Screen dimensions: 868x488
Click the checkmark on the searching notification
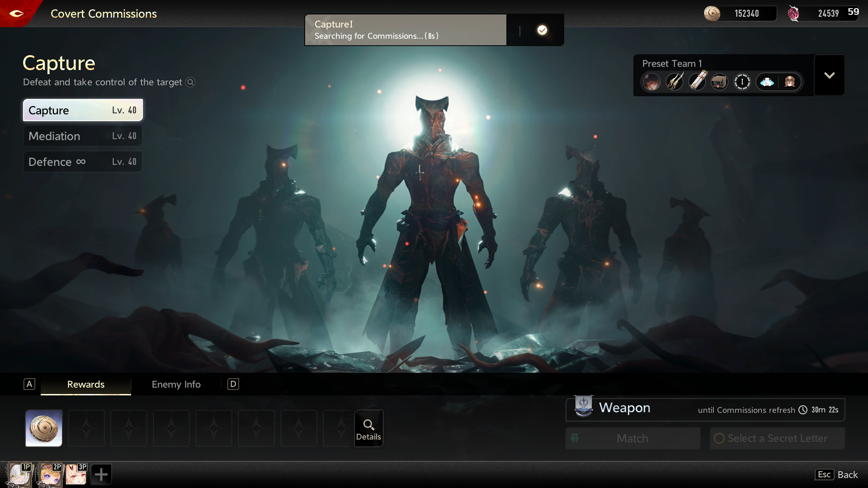point(542,30)
